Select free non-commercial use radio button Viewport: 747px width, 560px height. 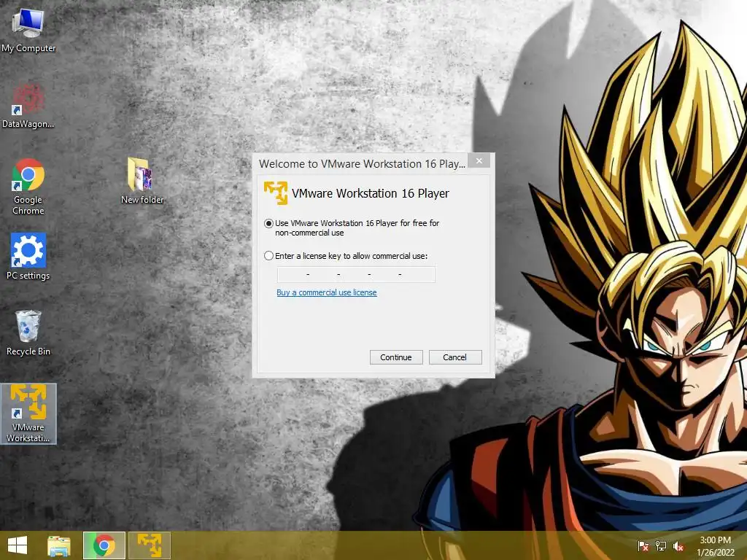tap(268, 223)
